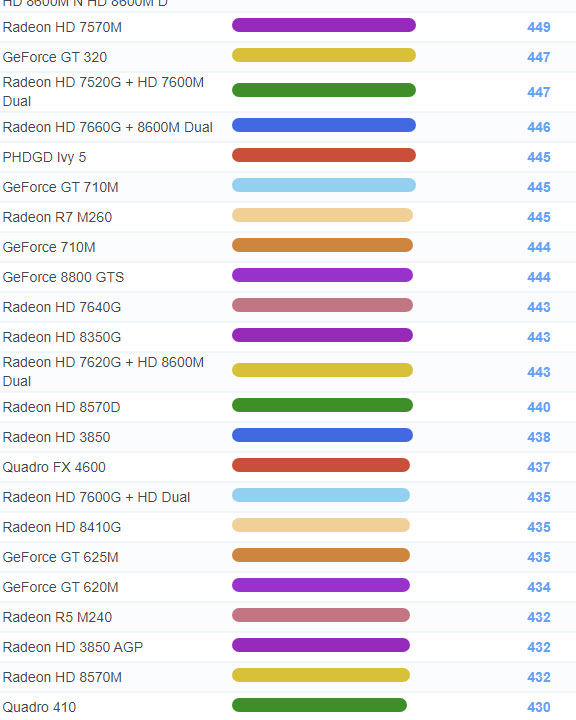Click the Radeon HD 7570M name

tap(62, 28)
